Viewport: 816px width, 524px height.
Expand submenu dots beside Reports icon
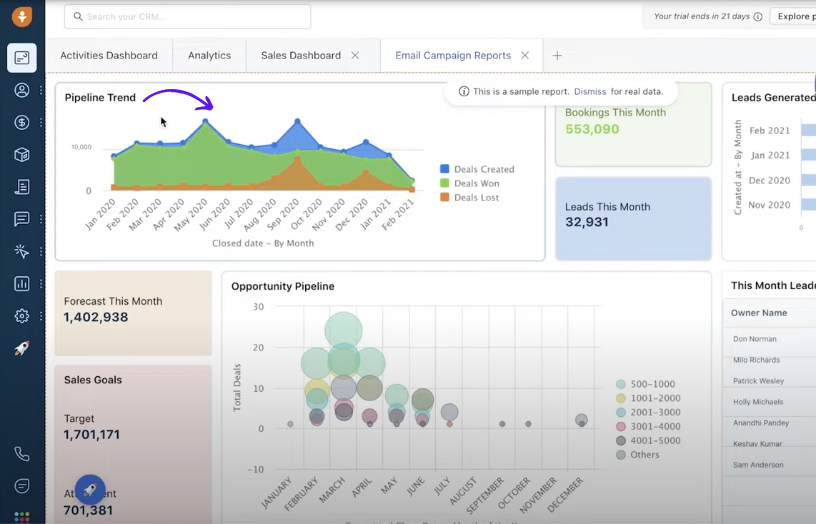click(41, 284)
